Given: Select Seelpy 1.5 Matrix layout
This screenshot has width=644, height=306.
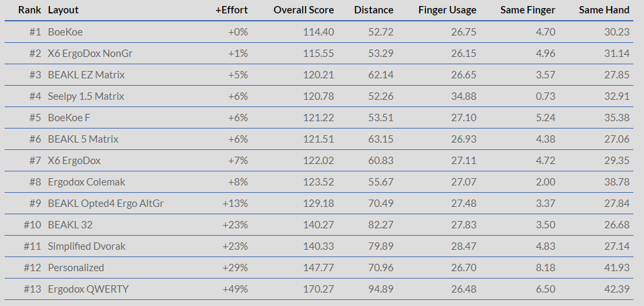Looking at the screenshot, I should [86, 96].
